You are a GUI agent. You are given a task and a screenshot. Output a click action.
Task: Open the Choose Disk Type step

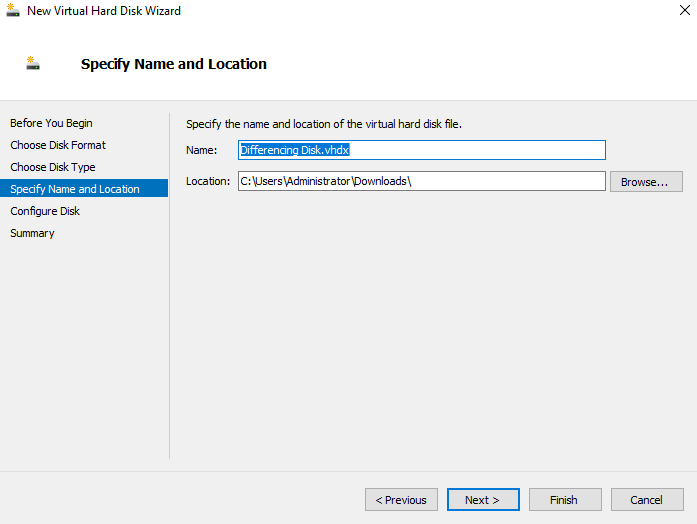pos(53,167)
